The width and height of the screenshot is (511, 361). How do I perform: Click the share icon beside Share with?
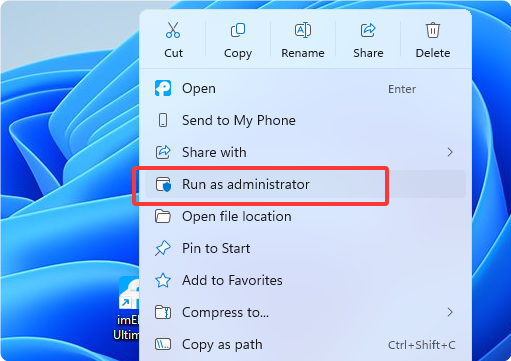click(x=163, y=152)
